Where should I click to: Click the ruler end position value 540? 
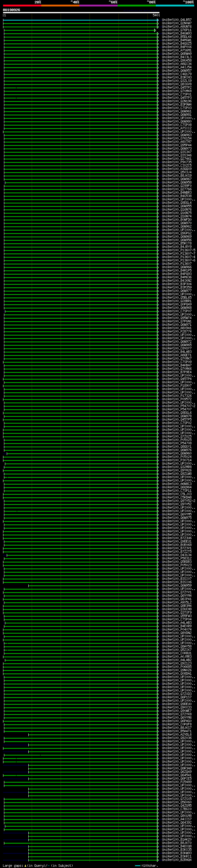click(x=155, y=15)
